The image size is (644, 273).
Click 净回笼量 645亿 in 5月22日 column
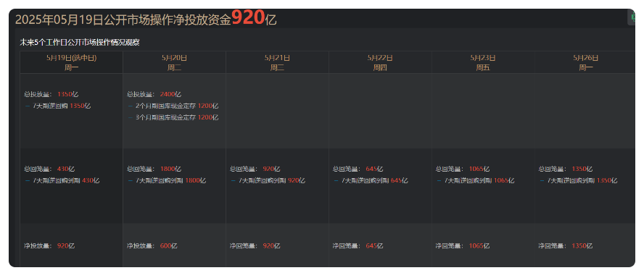pos(358,246)
